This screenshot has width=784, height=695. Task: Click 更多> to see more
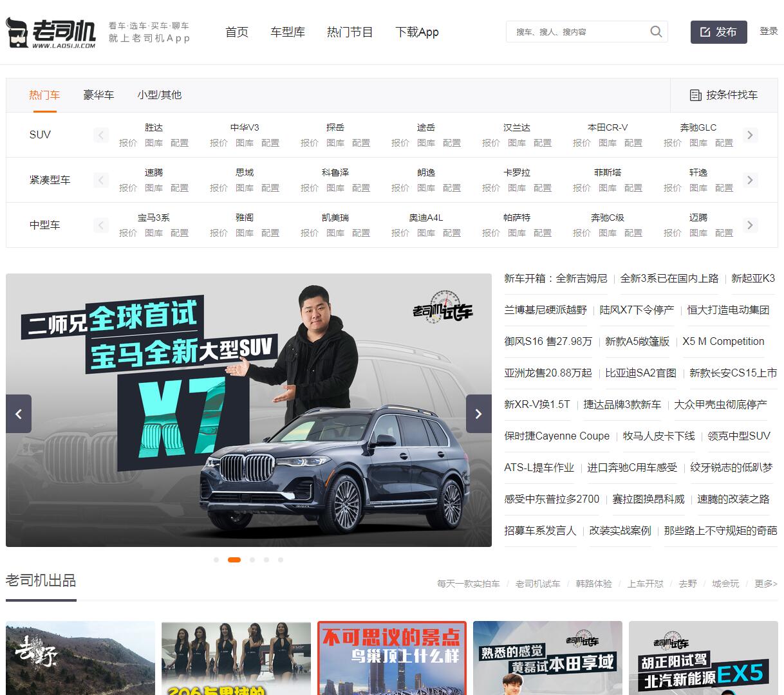coord(766,584)
